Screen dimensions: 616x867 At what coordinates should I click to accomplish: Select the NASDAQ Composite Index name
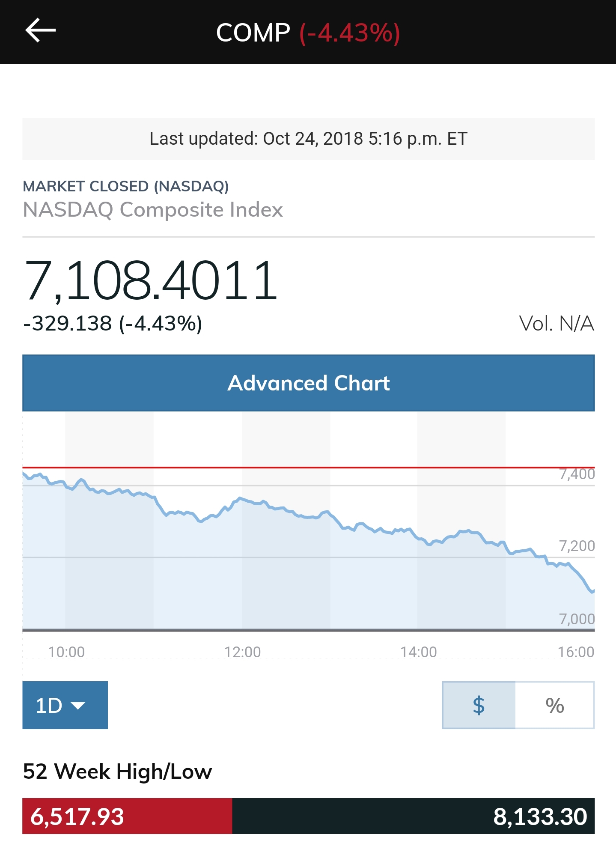coord(153,210)
